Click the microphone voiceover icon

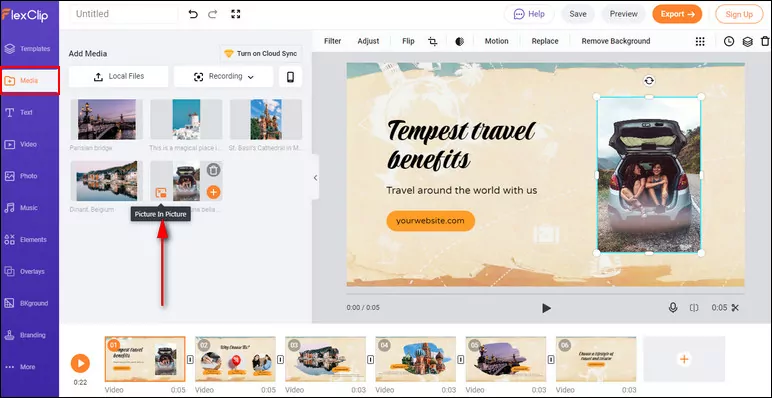pos(673,308)
